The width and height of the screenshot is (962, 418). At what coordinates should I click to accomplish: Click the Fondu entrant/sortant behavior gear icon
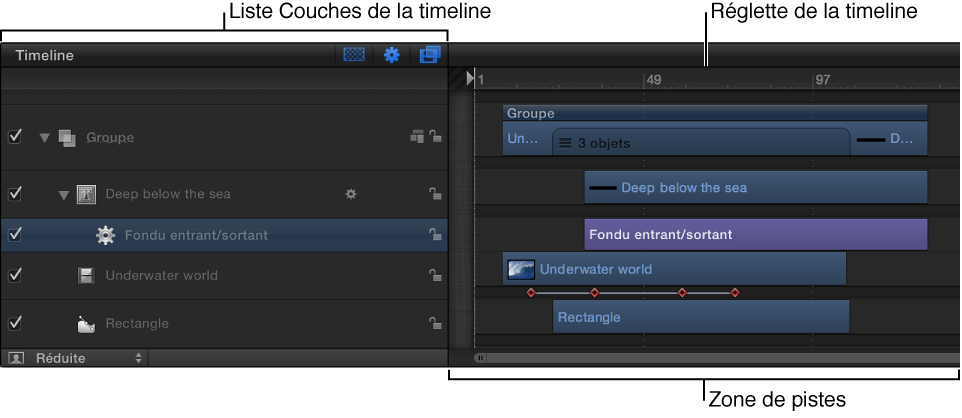click(106, 235)
